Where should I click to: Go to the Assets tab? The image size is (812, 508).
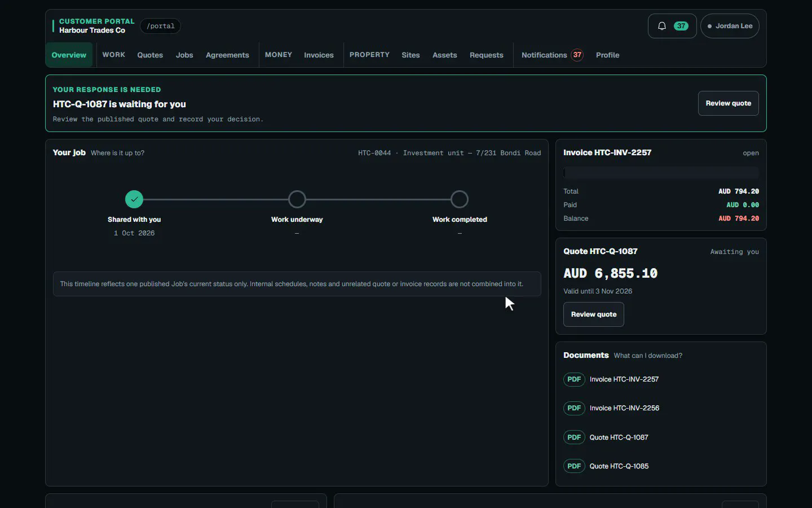[x=445, y=55]
